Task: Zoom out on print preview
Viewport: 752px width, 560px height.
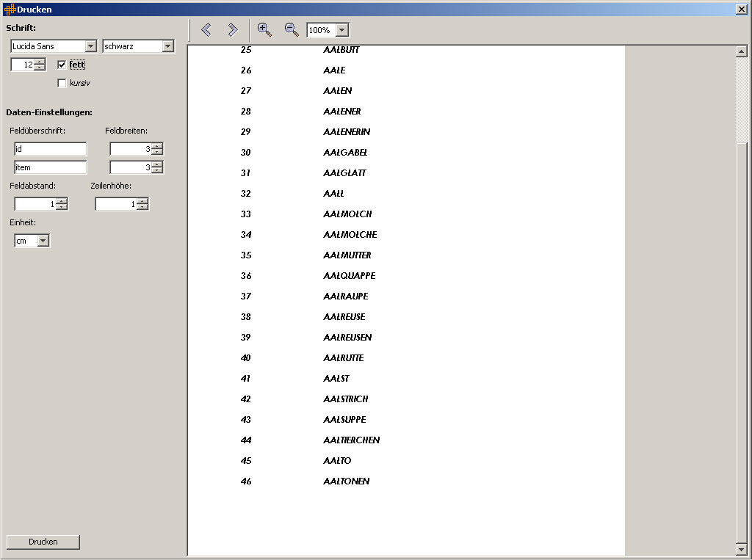Action: coord(292,29)
